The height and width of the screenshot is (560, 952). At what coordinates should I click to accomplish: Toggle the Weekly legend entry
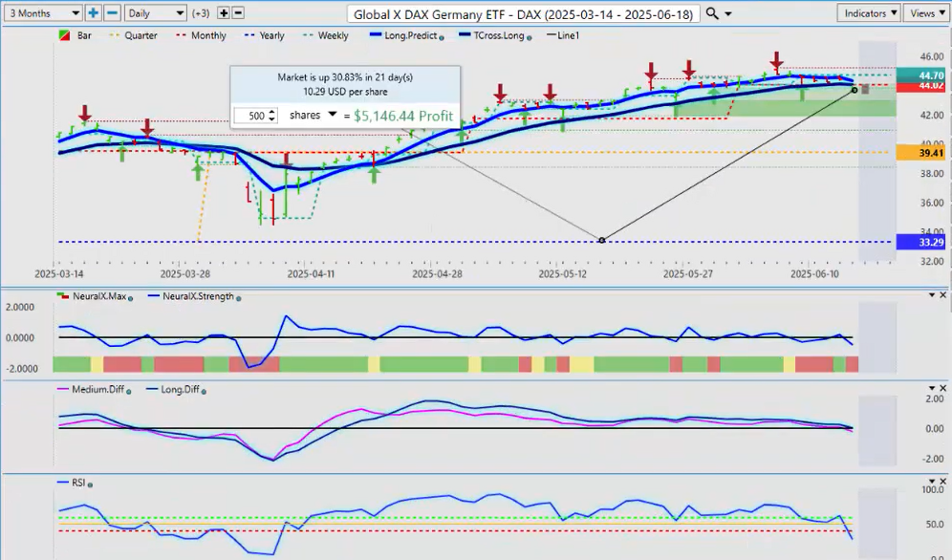point(326,35)
